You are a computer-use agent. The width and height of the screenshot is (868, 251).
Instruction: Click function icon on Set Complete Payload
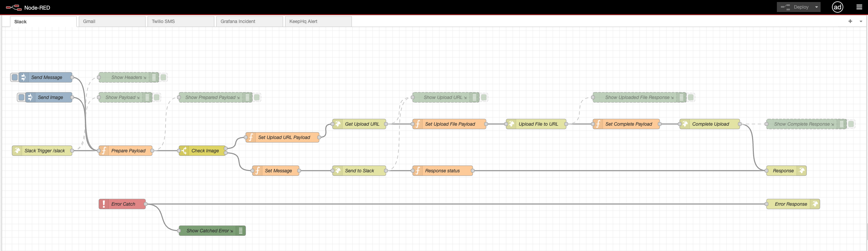[x=598, y=124]
